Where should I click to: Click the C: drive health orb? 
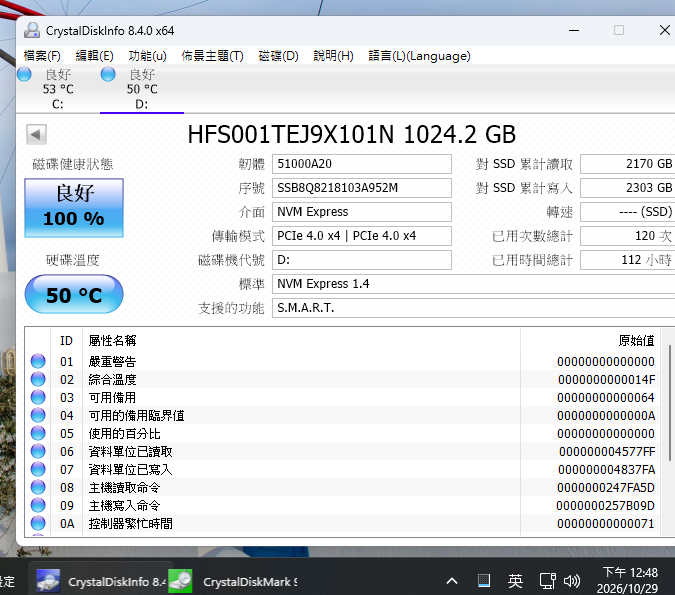25,74
